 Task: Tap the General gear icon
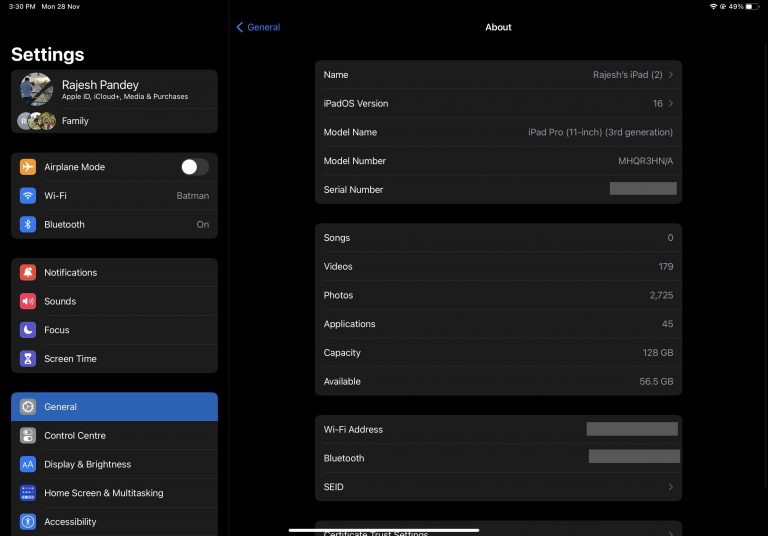click(28, 407)
